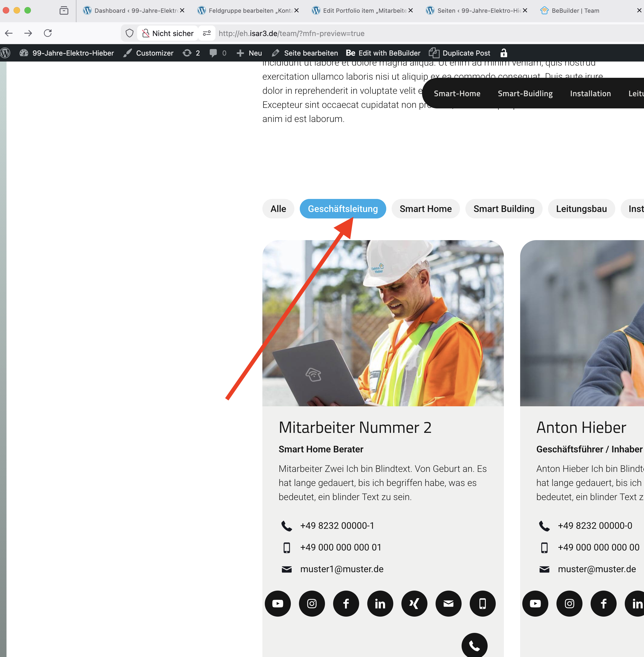The height and width of the screenshot is (657, 644).
Task: Click the Xing social icon
Action: point(414,604)
